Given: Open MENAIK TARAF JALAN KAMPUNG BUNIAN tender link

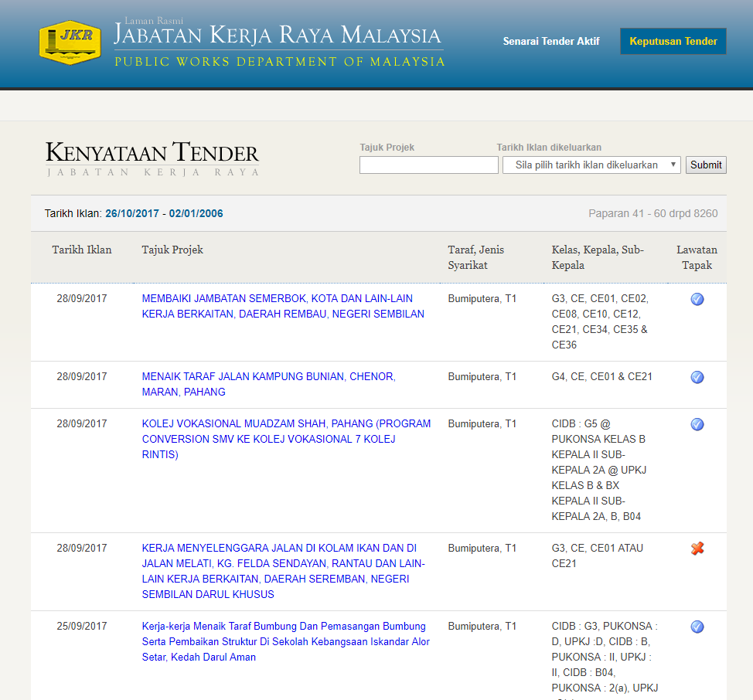Looking at the screenshot, I should tap(268, 384).
